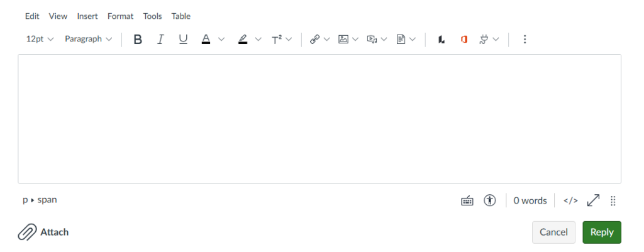
Task: Show keyboard shortcuts icon
Action: [x=467, y=200]
